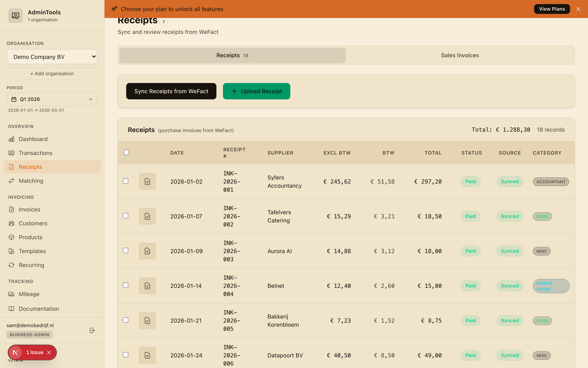
Task: Open document preview for receipt INK-2026-006
Action: point(147,355)
